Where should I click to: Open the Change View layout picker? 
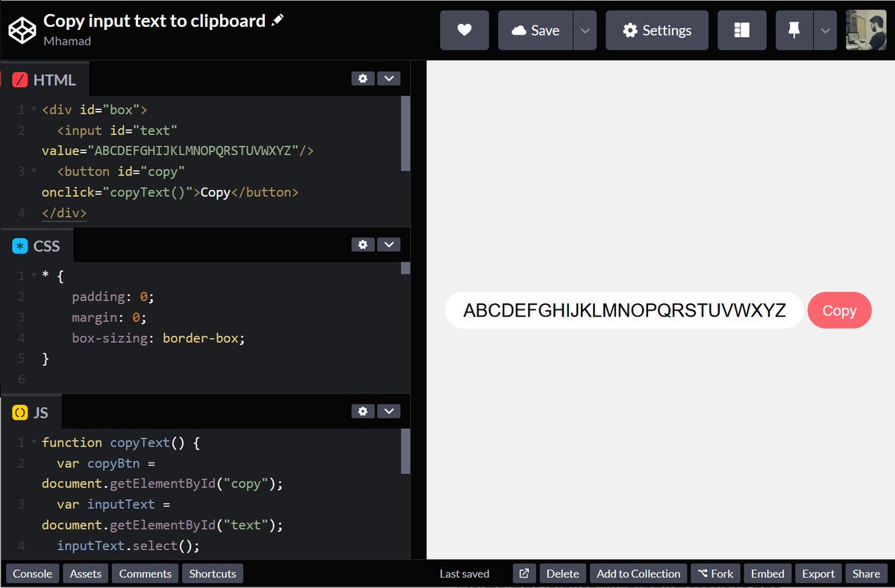[741, 30]
